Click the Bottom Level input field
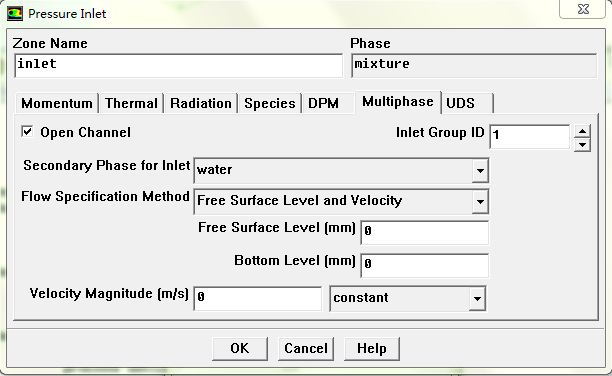The image size is (612, 376). [425, 265]
